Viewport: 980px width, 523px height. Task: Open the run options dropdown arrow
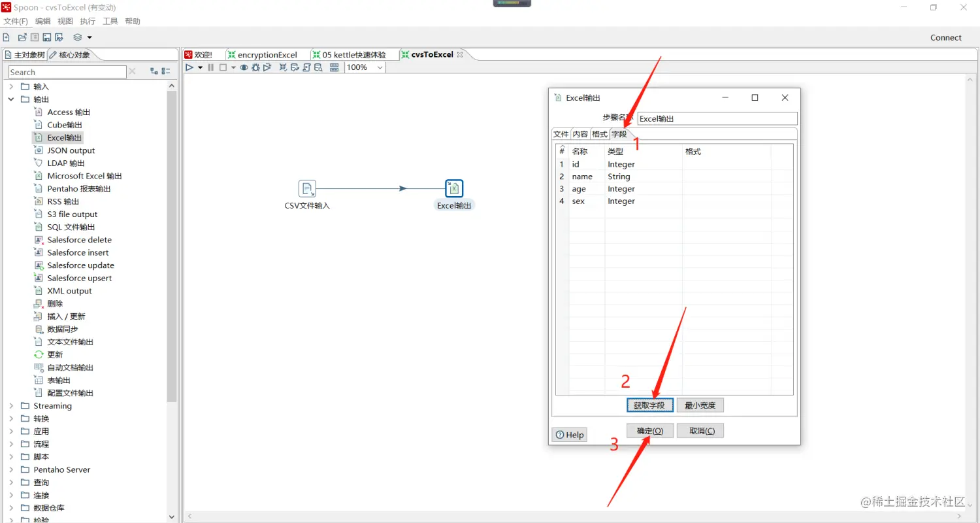[x=200, y=67]
